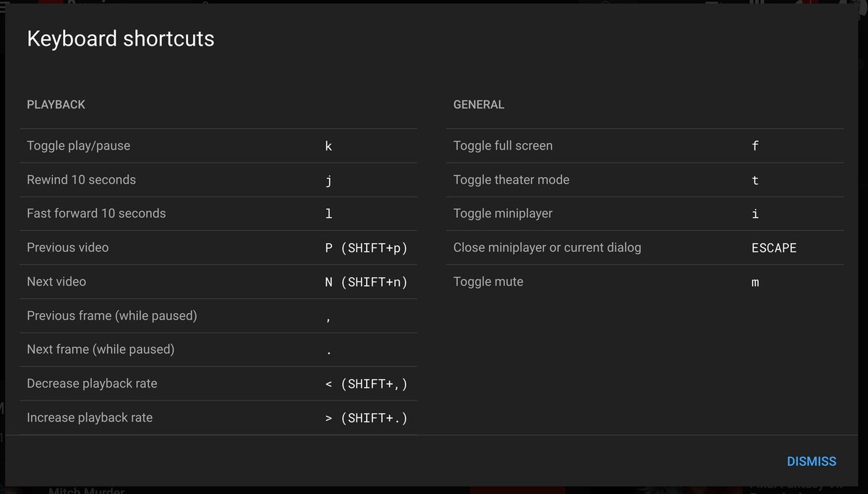
Task: Click the Previous video shortcut label
Action: [67, 247]
